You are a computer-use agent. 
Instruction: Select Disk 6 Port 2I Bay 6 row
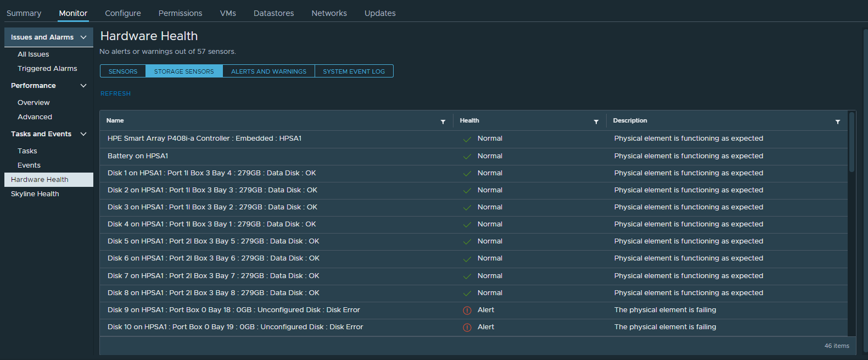(474, 259)
